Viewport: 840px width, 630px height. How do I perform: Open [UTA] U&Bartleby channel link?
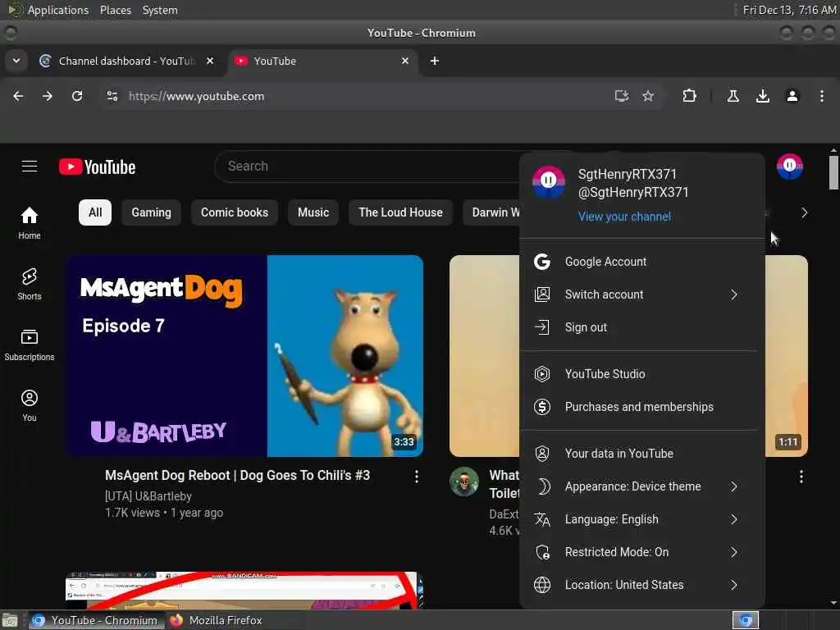148,496
